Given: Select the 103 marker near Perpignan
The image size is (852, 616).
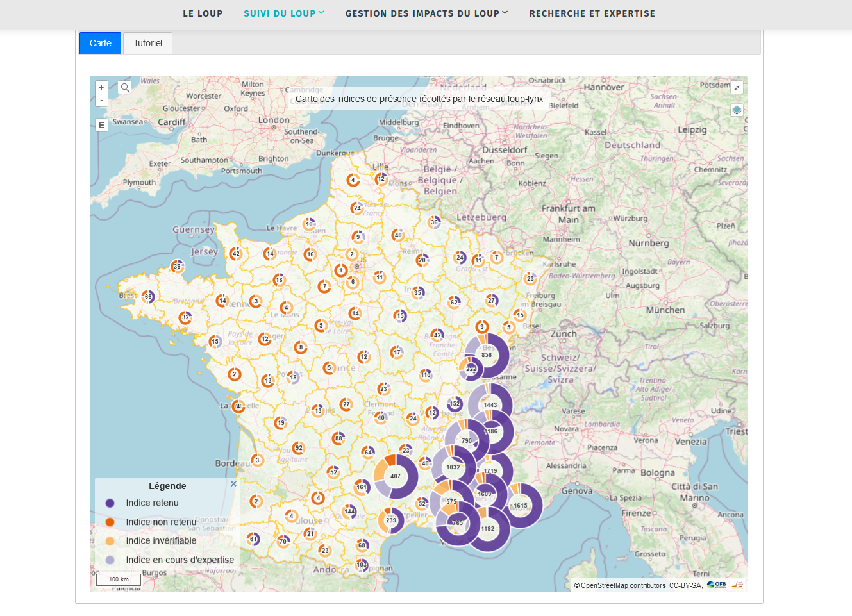Looking at the screenshot, I should pos(362,565).
